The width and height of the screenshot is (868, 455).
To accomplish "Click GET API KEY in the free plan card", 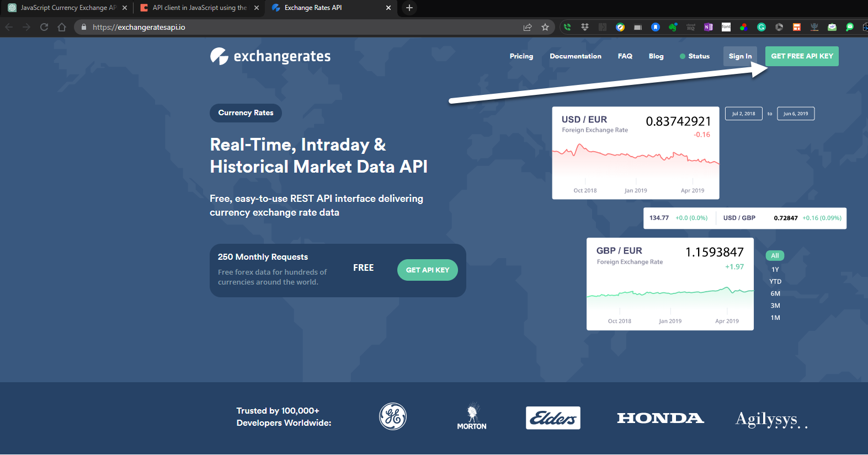I will 428,270.
